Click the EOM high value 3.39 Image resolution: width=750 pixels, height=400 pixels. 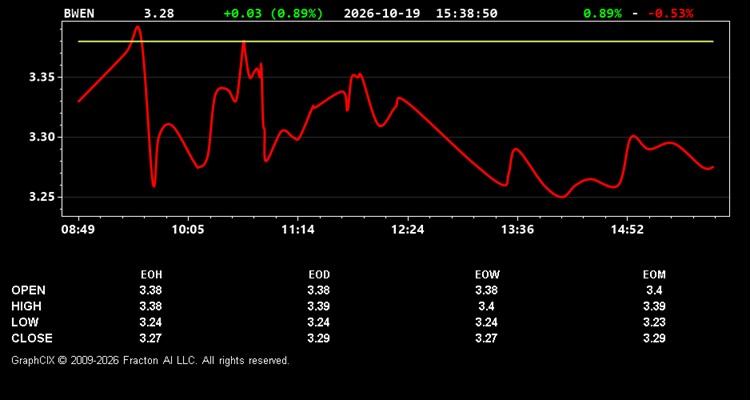(x=654, y=306)
